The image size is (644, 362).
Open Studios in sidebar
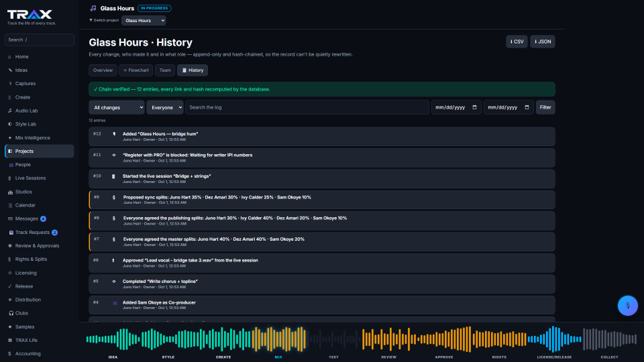(x=39, y=192)
